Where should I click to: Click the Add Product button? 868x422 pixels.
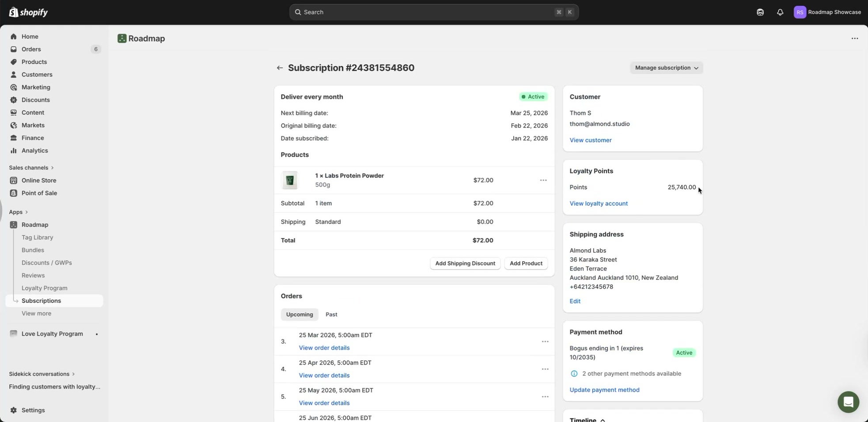526,263
